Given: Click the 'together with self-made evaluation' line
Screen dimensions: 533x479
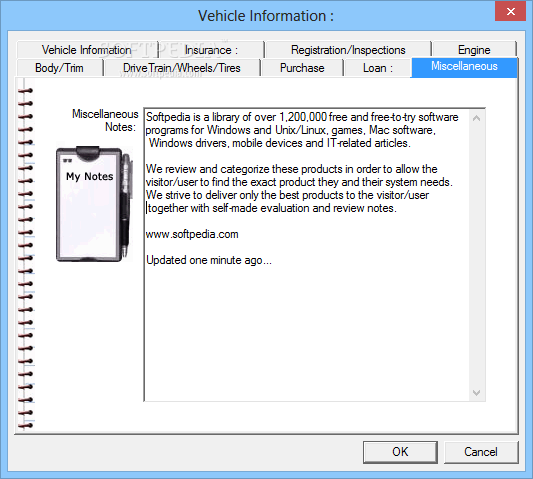Looking at the screenshot, I should click(x=272, y=208).
